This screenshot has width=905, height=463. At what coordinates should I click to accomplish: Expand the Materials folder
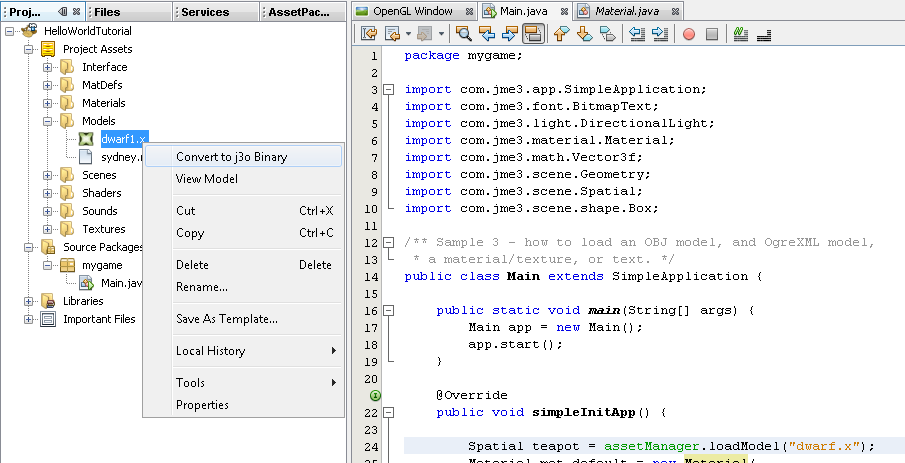(47, 103)
